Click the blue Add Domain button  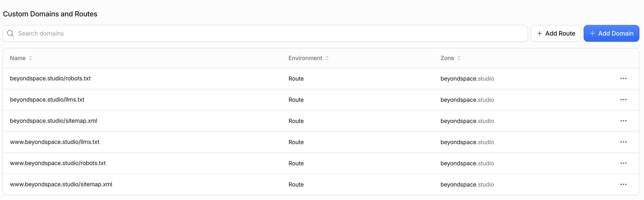tap(611, 33)
